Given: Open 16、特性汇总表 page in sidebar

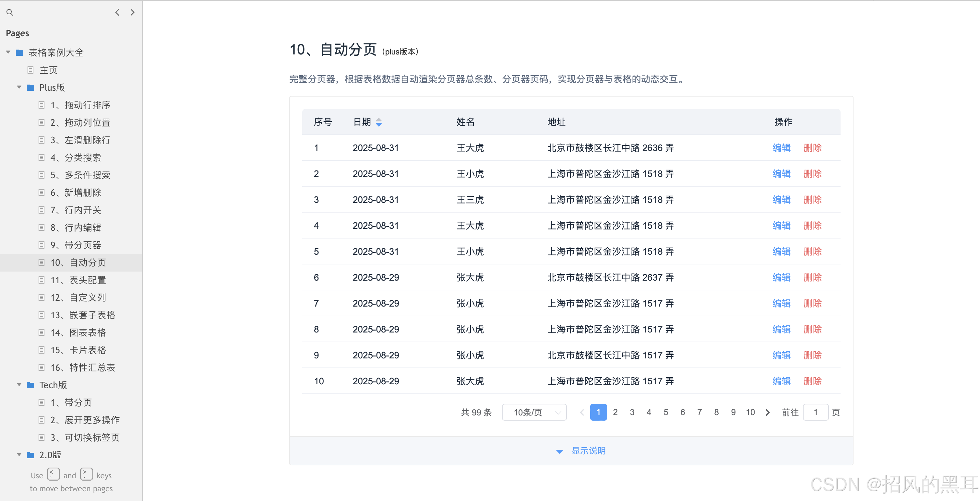Looking at the screenshot, I should point(83,367).
